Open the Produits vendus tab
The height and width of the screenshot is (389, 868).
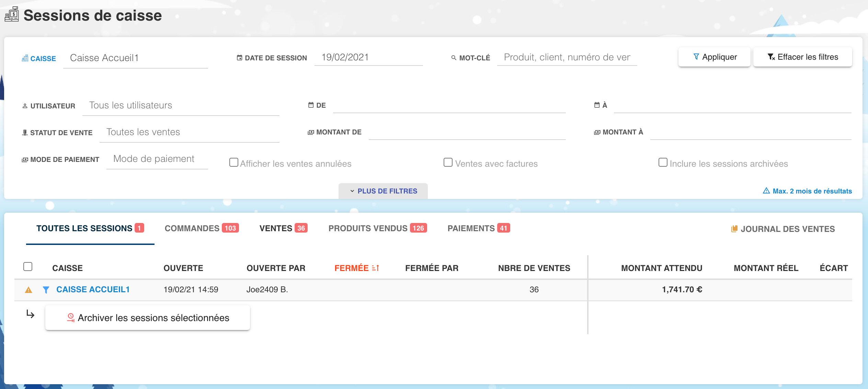click(377, 228)
